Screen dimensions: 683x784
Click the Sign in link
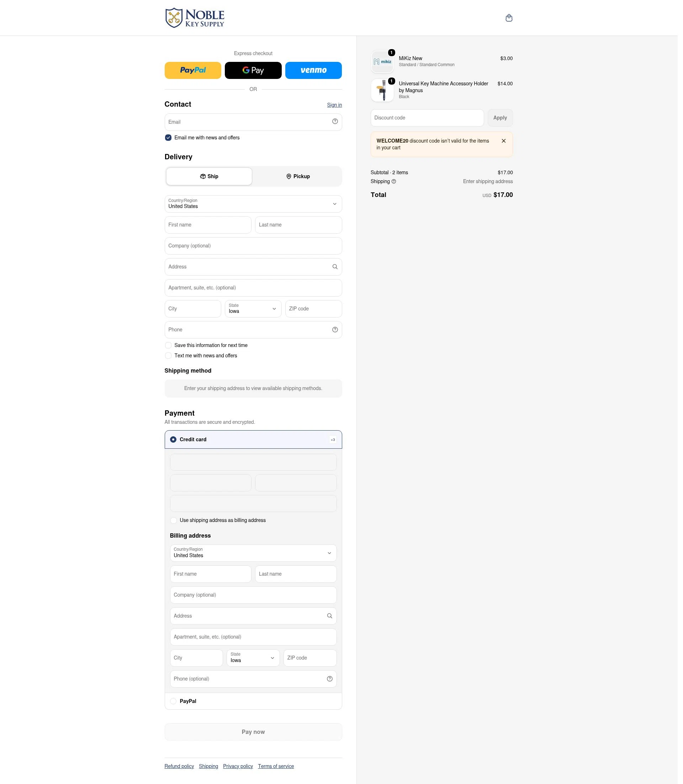tap(337, 106)
